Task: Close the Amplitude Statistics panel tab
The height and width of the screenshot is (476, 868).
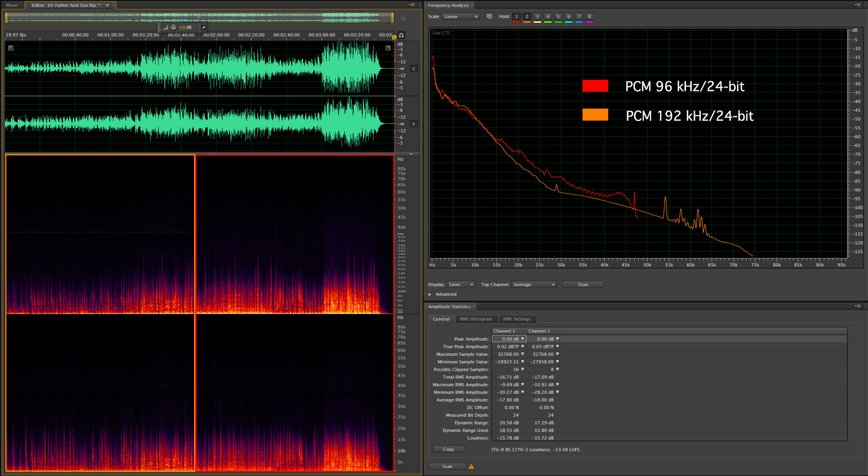Action: coord(474,307)
